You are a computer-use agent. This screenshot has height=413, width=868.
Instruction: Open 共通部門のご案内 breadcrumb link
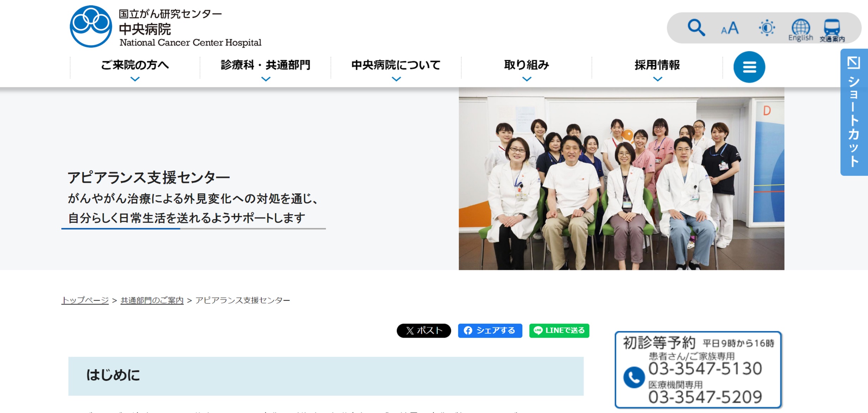click(x=152, y=300)
